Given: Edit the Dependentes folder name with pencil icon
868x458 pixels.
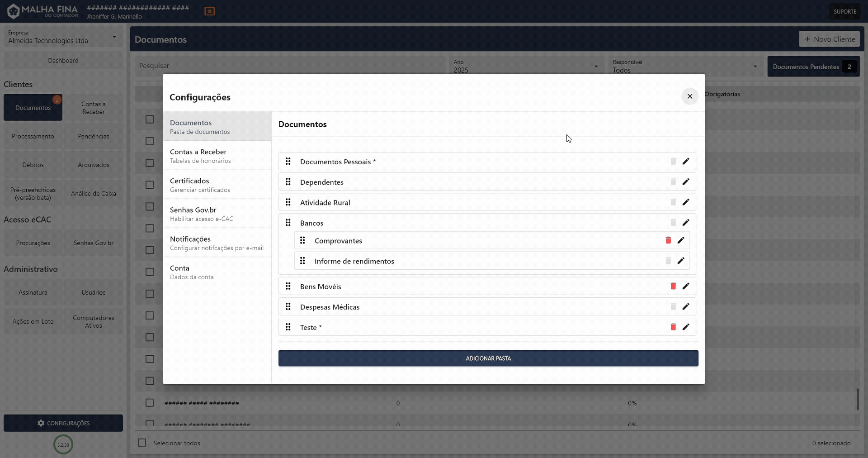Looking at the screenshot, I should coord(686,181).
